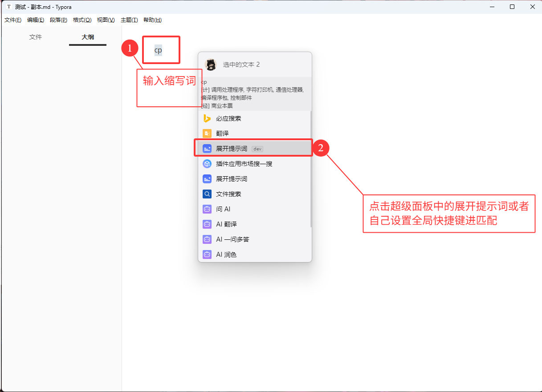Switch to the 文件 sidebar tab

tap(36, 37)
